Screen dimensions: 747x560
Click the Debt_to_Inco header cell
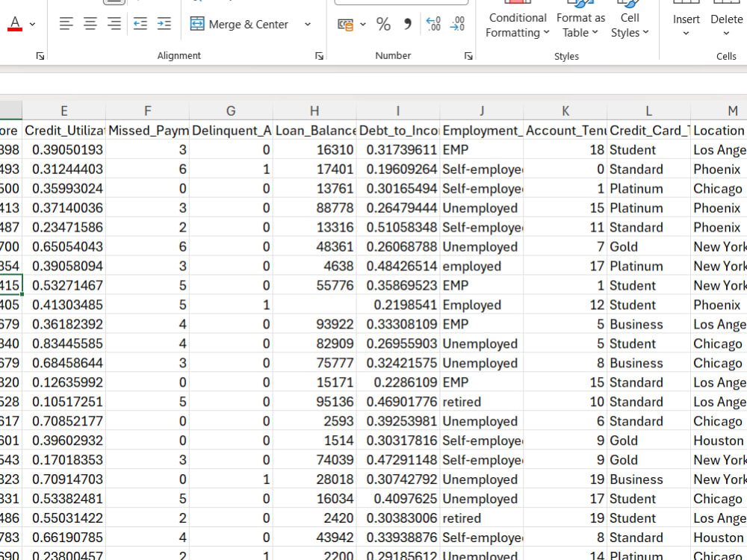pos(398,131)
